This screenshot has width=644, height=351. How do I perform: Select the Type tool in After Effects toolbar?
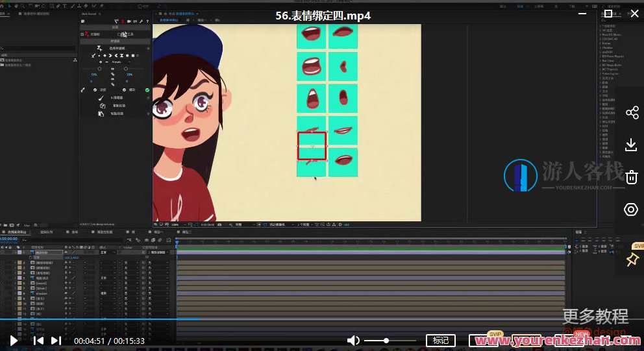click(64, 6)
